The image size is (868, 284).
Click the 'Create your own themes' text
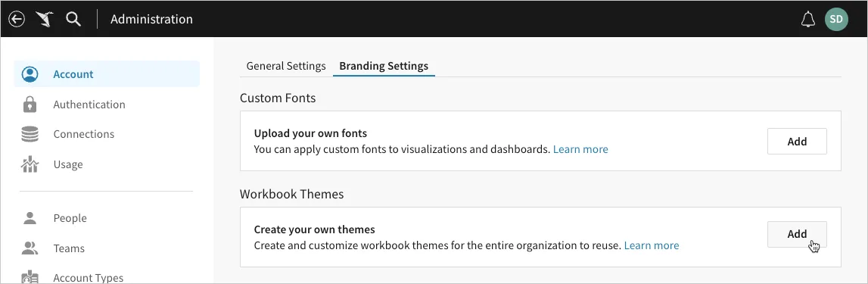pyautogui.click(x=314, y=229)
